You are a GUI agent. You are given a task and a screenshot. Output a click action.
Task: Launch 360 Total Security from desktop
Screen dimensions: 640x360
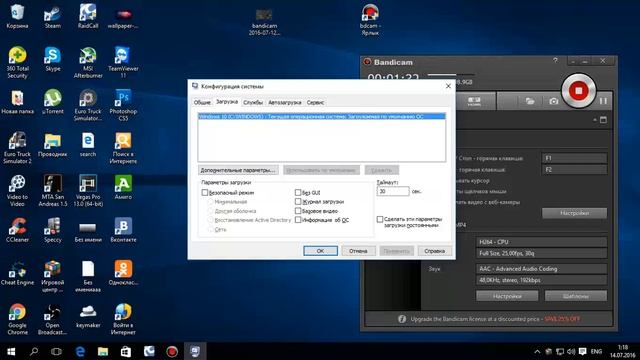tap(17, 62)
